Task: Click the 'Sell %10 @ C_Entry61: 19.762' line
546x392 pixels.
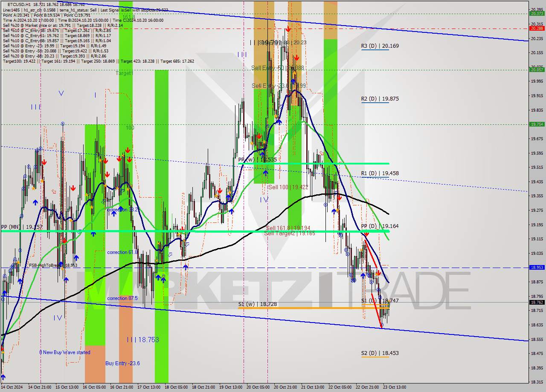Action: (57, 35)
